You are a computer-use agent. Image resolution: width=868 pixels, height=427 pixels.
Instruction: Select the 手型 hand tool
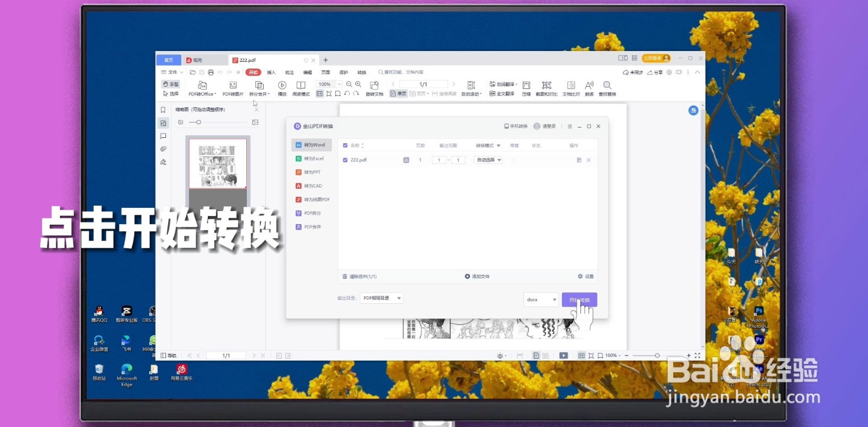point(170,84)
